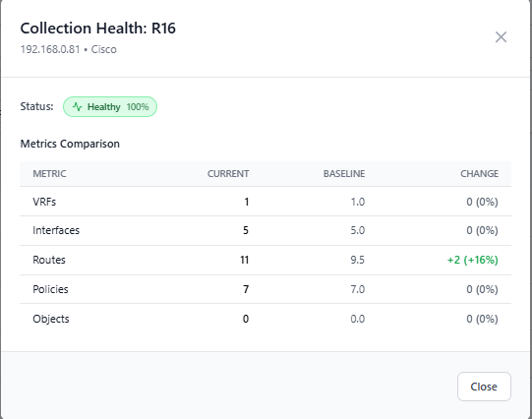Viewport: 532px width, 419px height.
Task: Click the Objects current value 0
Action: pyautogui.click(x=246, y=319)
